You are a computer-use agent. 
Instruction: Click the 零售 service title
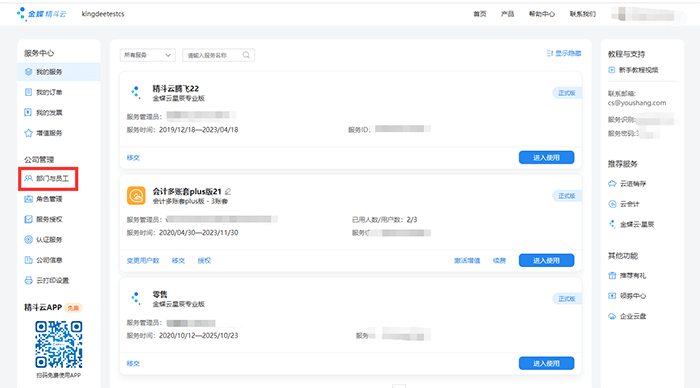pos(160,294)
